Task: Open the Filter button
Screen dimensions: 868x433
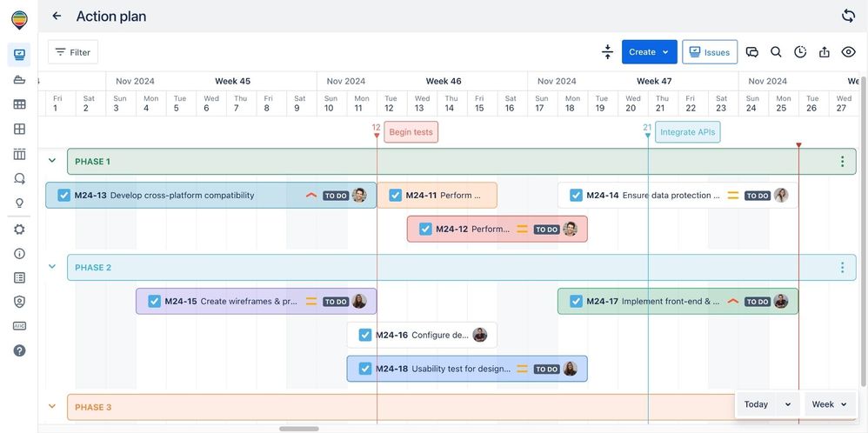Action: click(x=73, y=52)
